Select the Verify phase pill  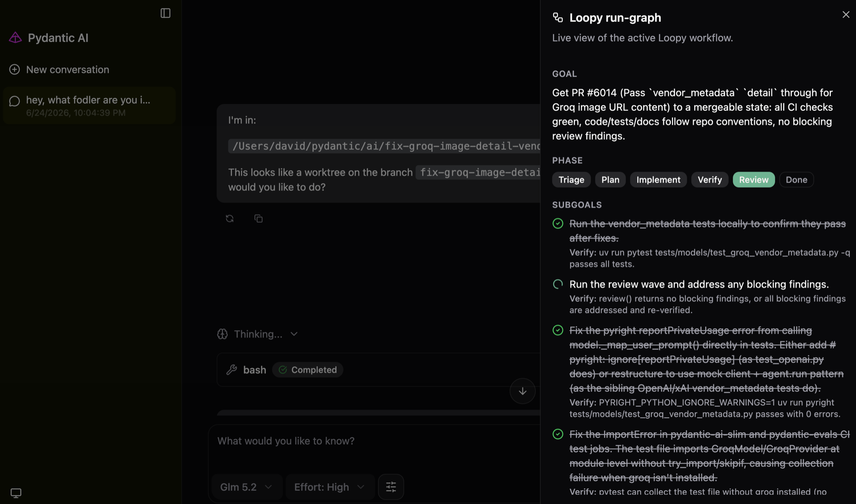(x=710, y=180)
